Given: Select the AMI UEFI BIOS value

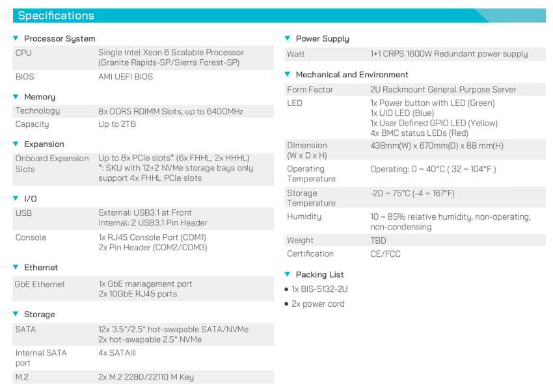Looking at the screenshot, I should (126, 77).
